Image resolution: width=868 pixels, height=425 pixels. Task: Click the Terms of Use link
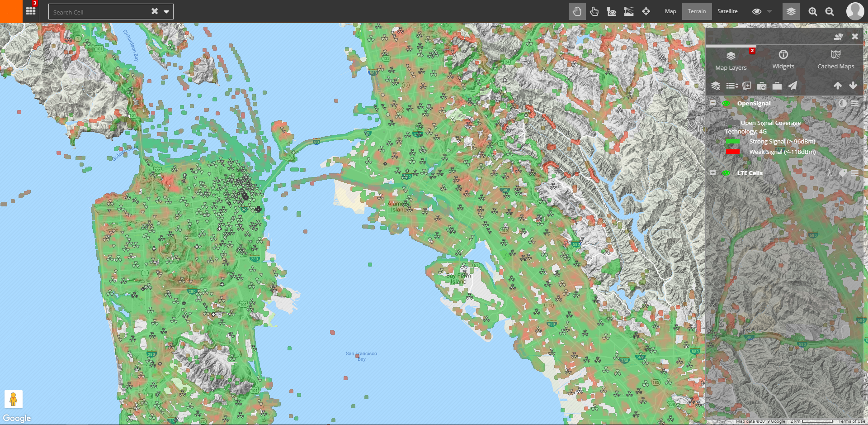click(x=852, y=421)
